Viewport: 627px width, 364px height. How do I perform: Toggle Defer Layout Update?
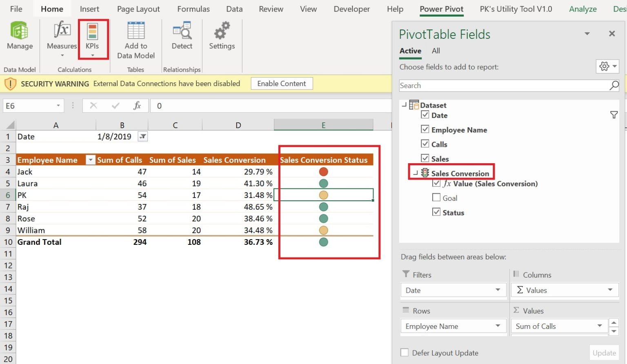pos(405,352)
